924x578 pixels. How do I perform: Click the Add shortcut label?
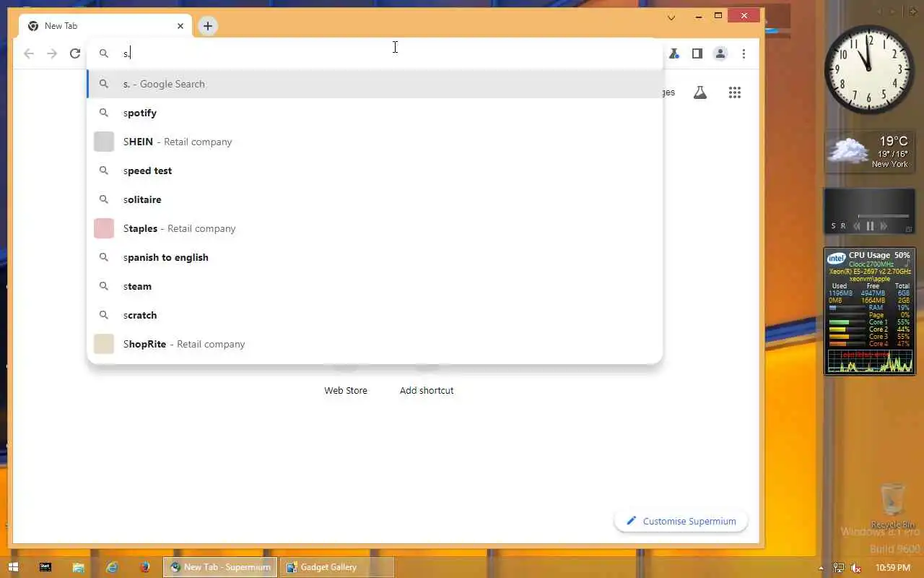pos(427,390)
